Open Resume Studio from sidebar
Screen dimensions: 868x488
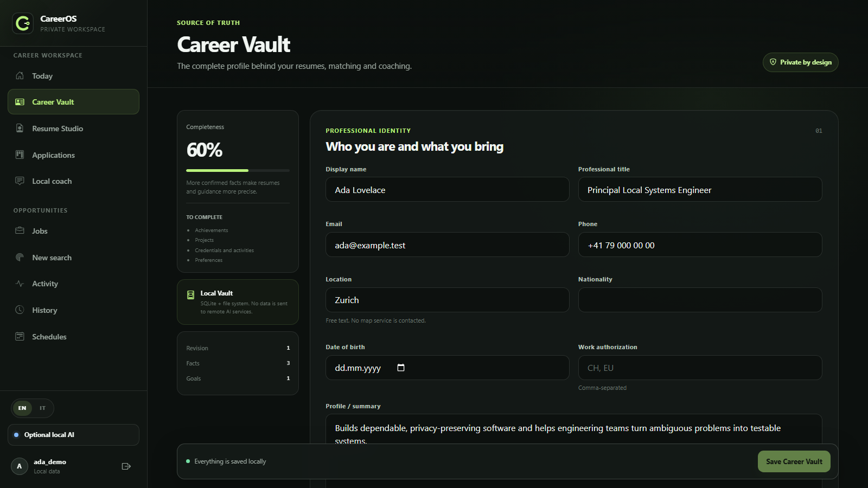tap(73, 129)
